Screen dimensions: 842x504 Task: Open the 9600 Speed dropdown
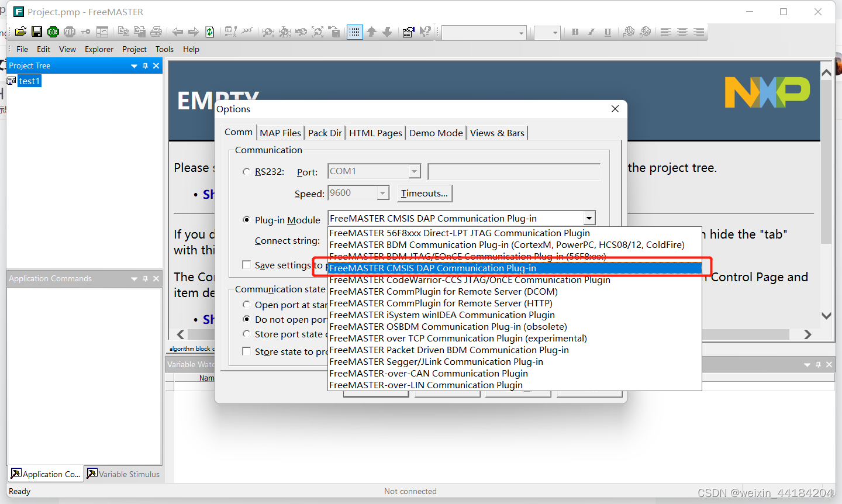tap(382, 193)
